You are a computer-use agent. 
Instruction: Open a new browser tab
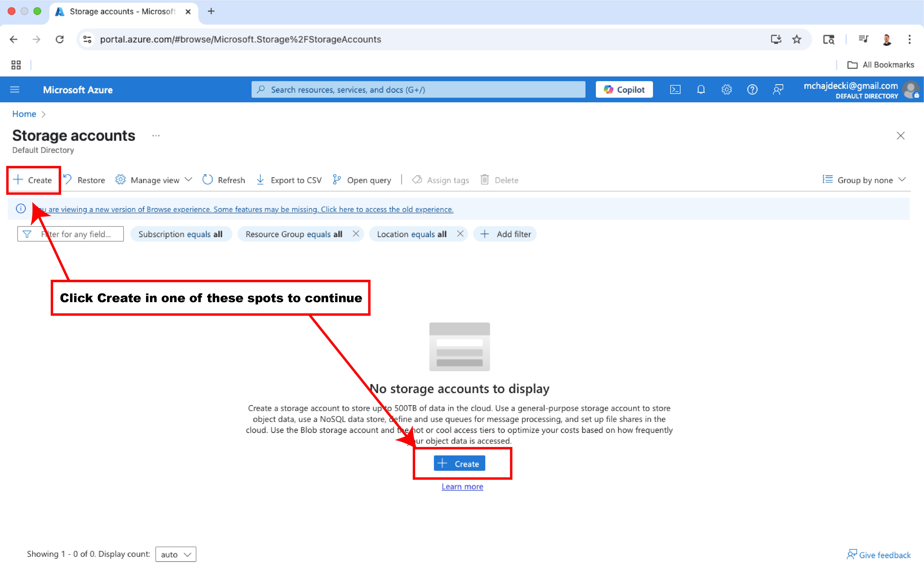[x=211, y=11]
